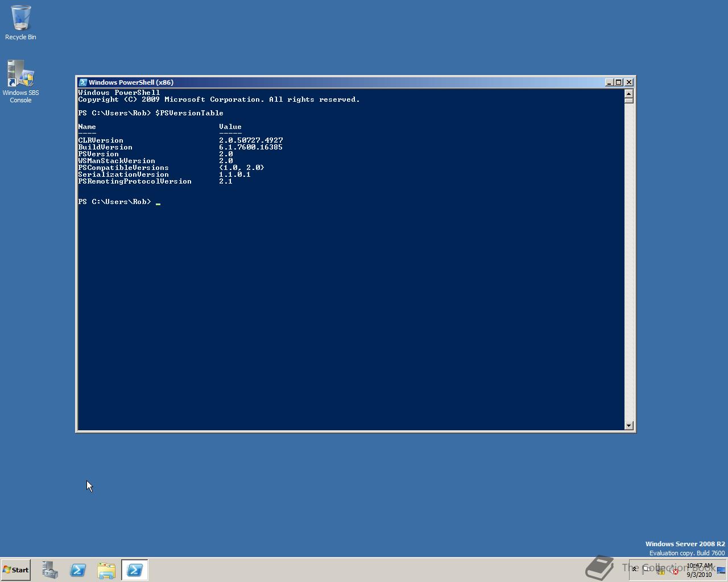
Task: Click the PSVersion row name
Action: coord(98,154)
